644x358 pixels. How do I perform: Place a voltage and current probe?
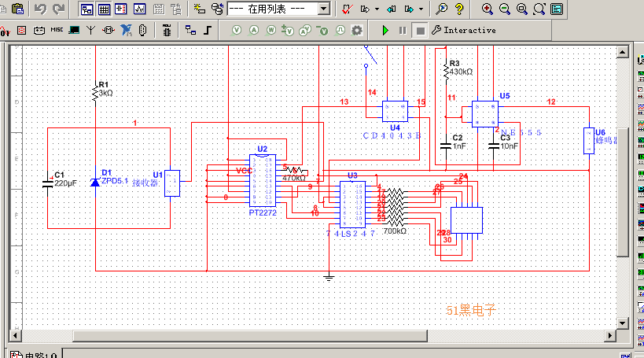coord(305,30)
